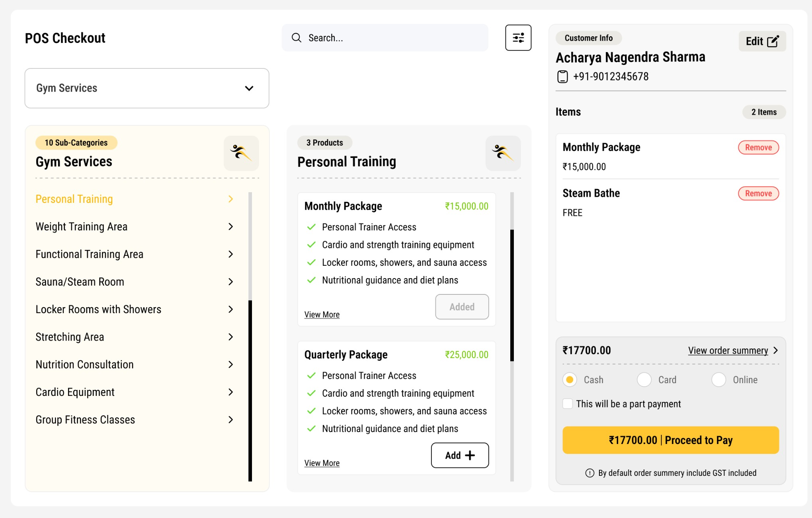Enable the part payment checkbox

(568, 403)
